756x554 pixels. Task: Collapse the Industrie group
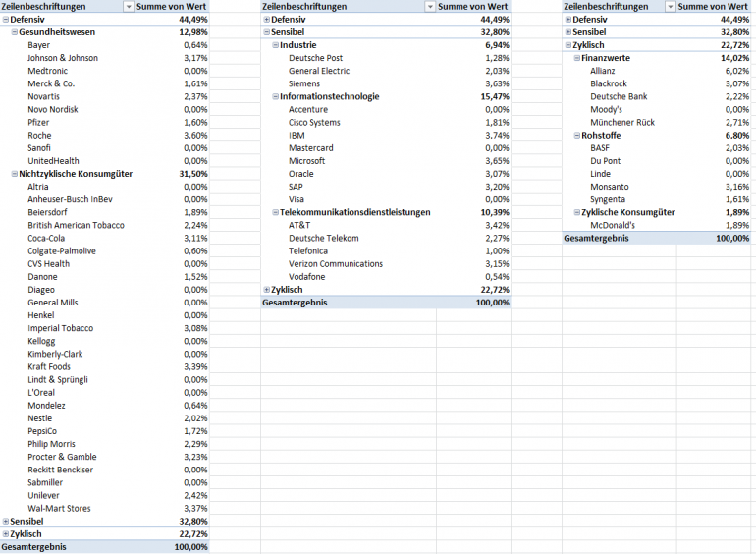275,45
